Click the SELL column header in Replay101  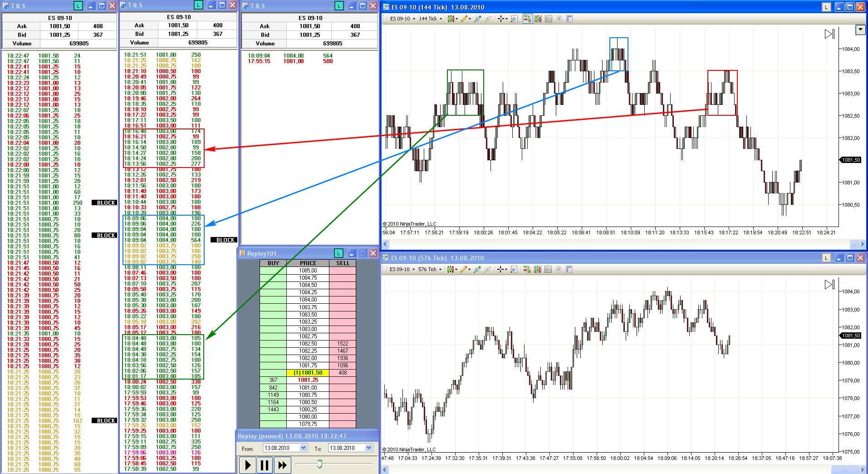pos(343,263)
